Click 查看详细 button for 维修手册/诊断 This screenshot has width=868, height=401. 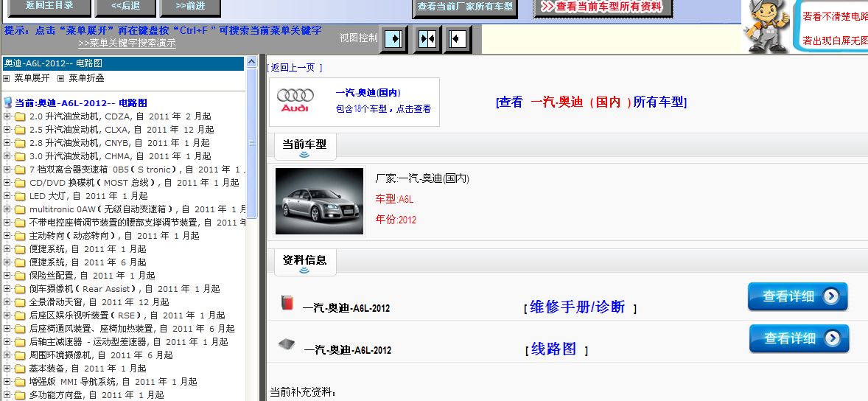[x=798, y=296]
